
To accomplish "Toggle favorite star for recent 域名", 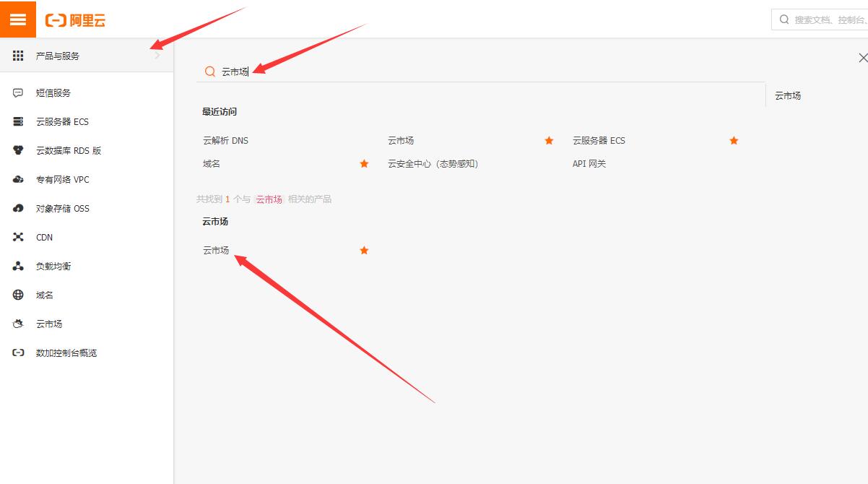I will tap(364, 164).
